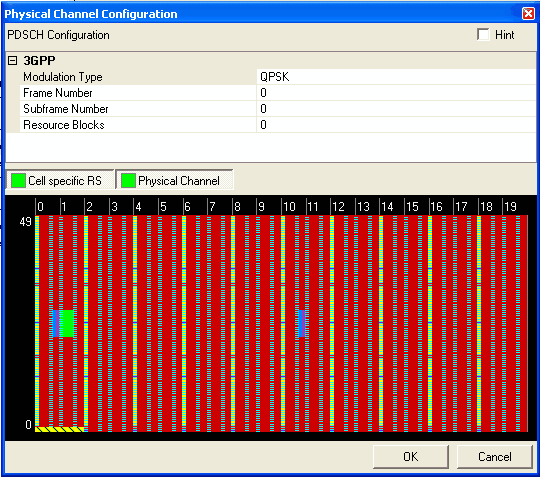Click the Subframe Number value field
Viewport: 540px width, 477px height.
[396, 109]
